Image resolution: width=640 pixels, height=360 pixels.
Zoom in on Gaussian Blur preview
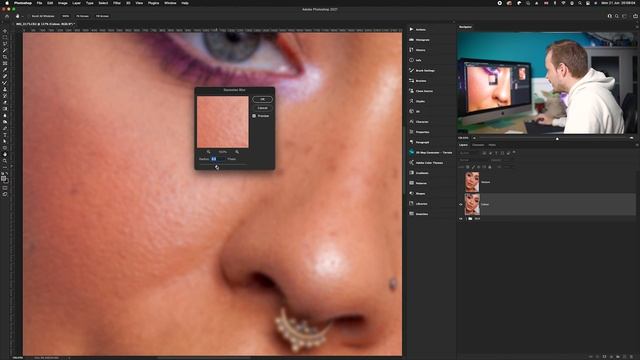tap(237, 152)
